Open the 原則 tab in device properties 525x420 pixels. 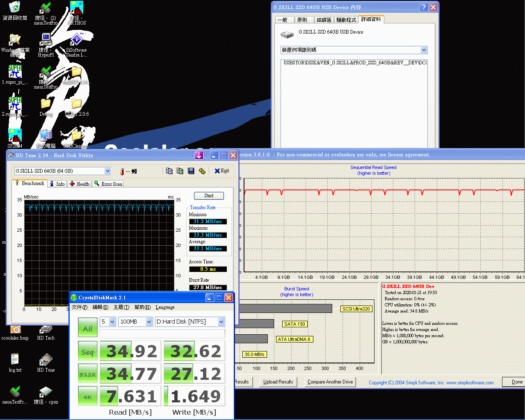click(x=304, y=20)
